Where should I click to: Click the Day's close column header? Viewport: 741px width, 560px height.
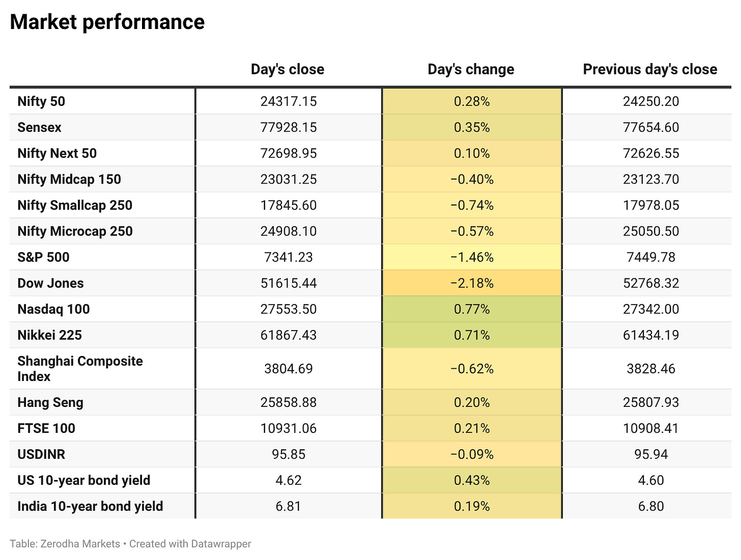(288, 69)
